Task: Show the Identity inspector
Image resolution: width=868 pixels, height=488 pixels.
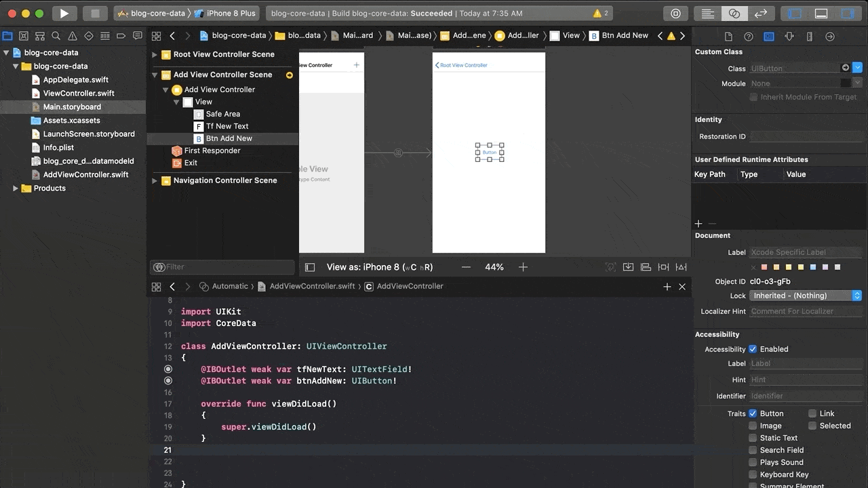Action: pyautogui.click(x=769, y=37)
